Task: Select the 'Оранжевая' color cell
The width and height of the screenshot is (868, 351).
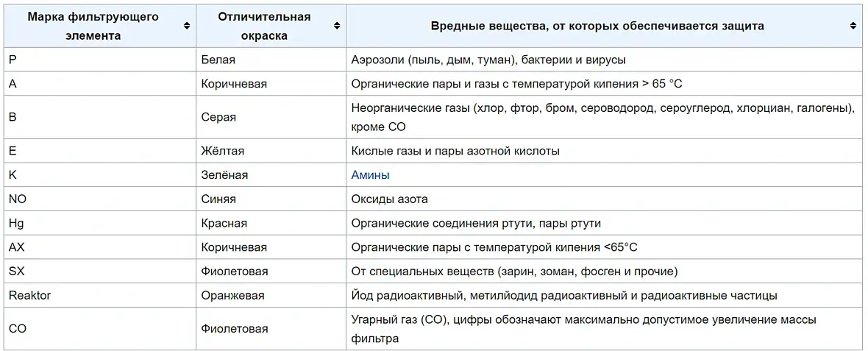Action: 232,295
